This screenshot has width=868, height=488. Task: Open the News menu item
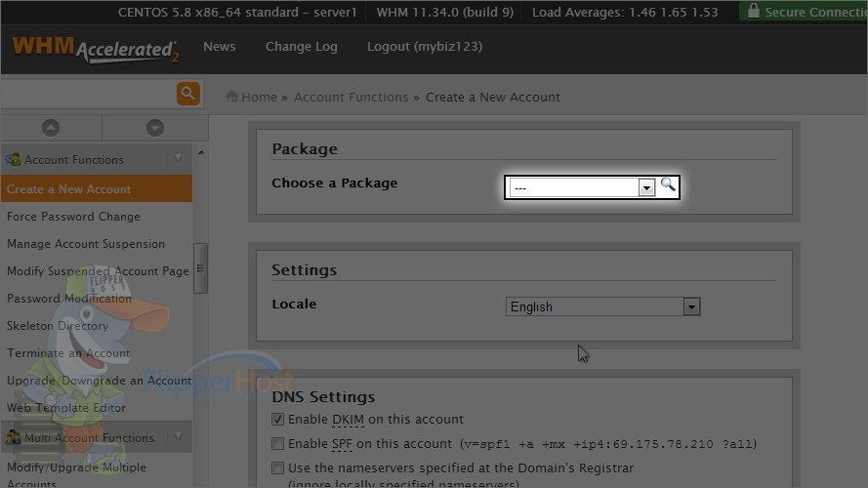tap(220, 47)
